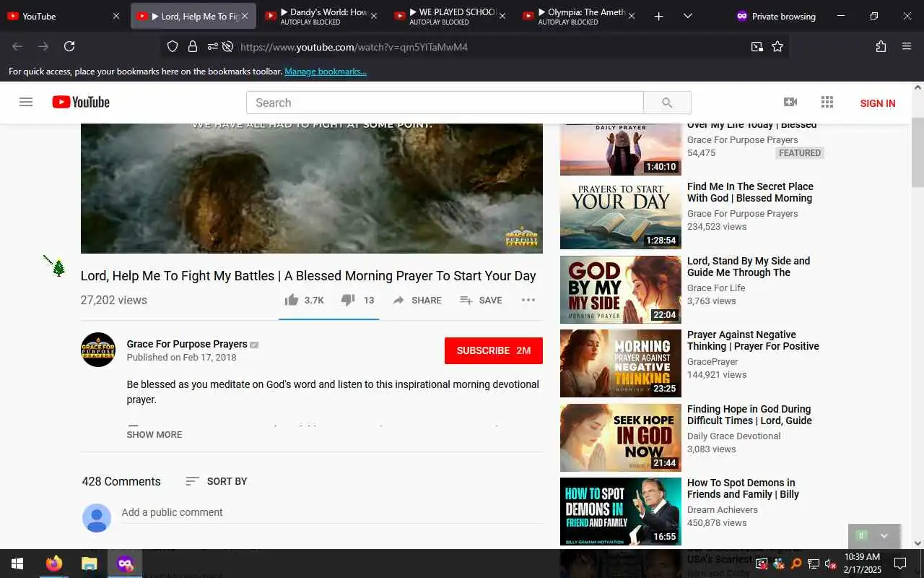Open How To Spot Demons thumbnail
Image resolution: width=924 pixels, height=578 pixels.
pyautogui.click(x=621, y=512)
